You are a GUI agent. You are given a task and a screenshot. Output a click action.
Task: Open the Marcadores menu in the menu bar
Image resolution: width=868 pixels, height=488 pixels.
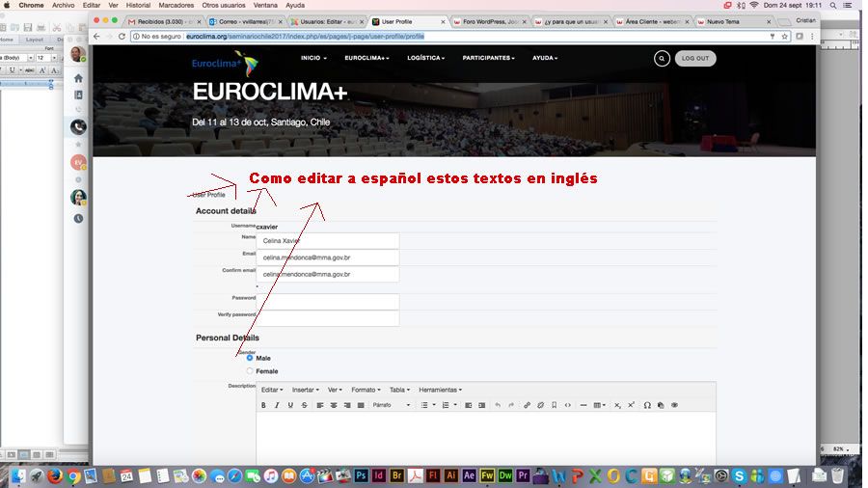pyautogui.click(x=176, y=5)
